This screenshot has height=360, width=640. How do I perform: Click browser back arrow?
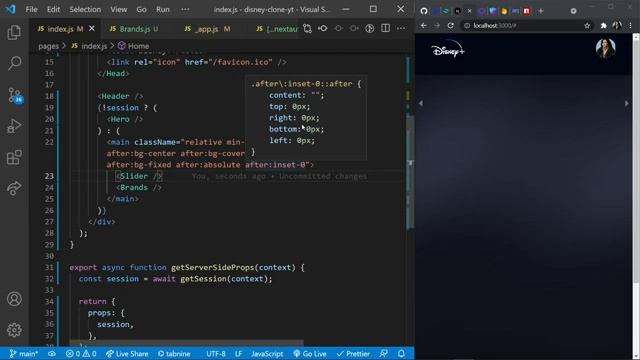click(x=424, y=25)
